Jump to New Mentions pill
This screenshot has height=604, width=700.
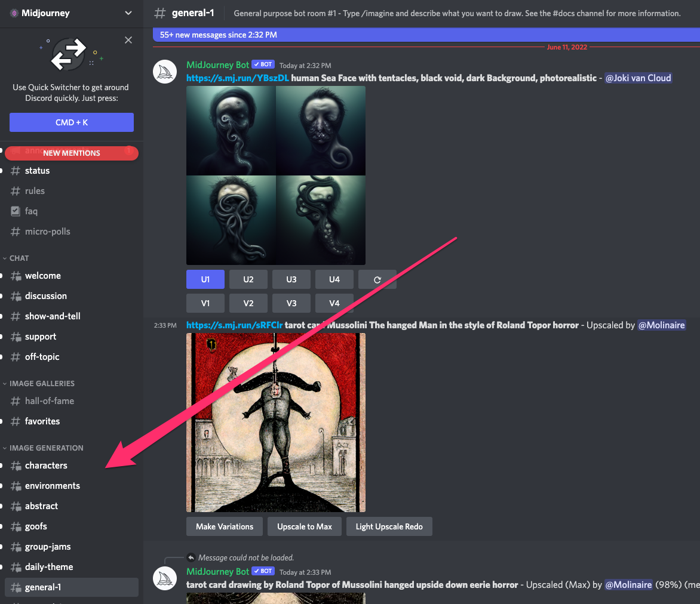pyautogui.click(x=72, y=153)
